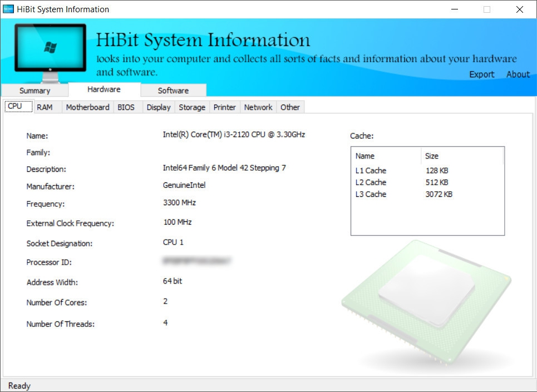Click the External Clock Frequency label
The height and width of the screenshot is (392, 537).
pos(70,224)
